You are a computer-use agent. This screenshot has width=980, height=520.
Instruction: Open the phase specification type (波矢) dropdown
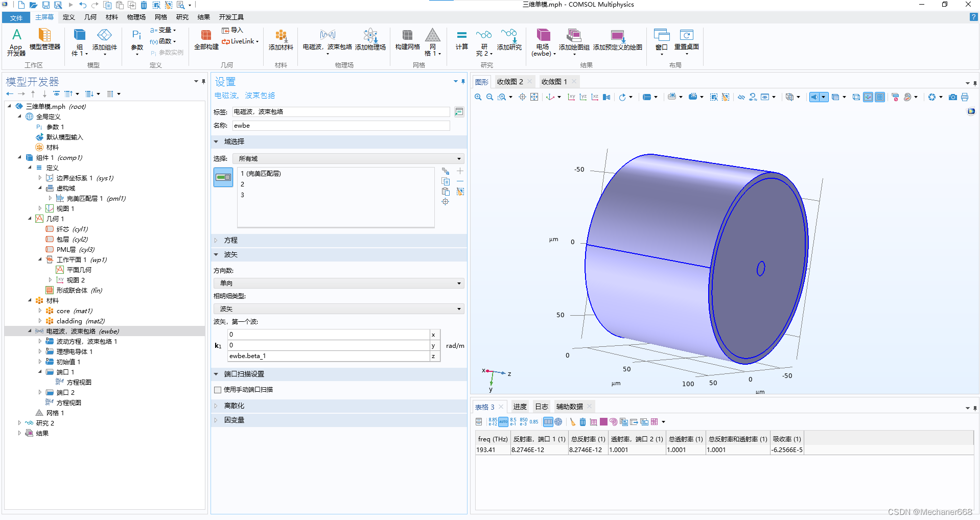coord(339,309)
